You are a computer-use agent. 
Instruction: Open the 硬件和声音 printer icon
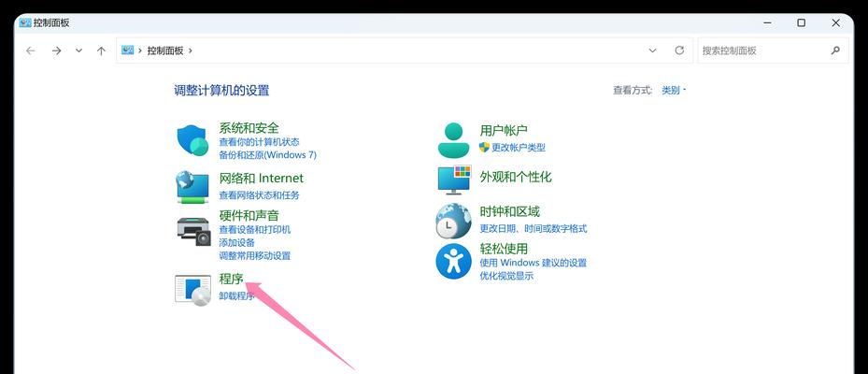coord(193,232)
